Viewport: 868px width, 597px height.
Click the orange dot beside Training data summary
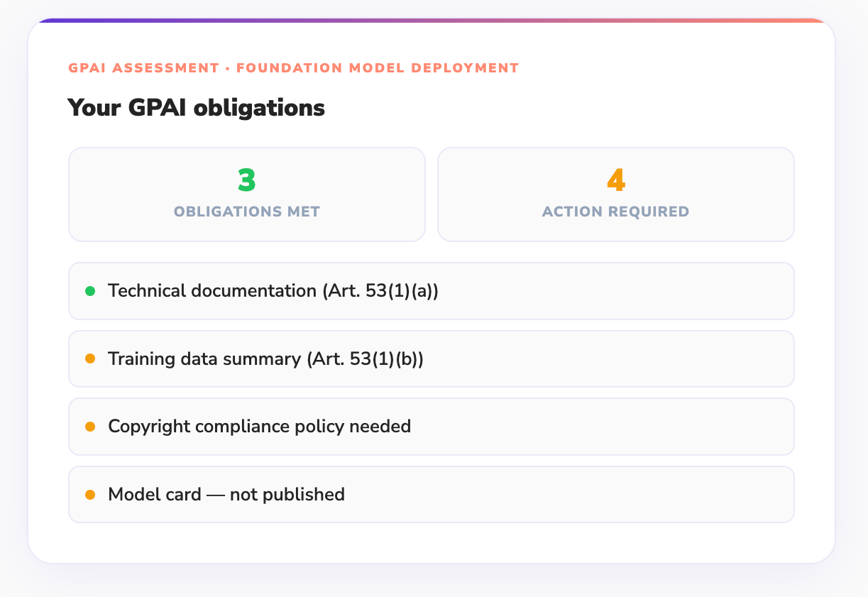pos(90,359)
